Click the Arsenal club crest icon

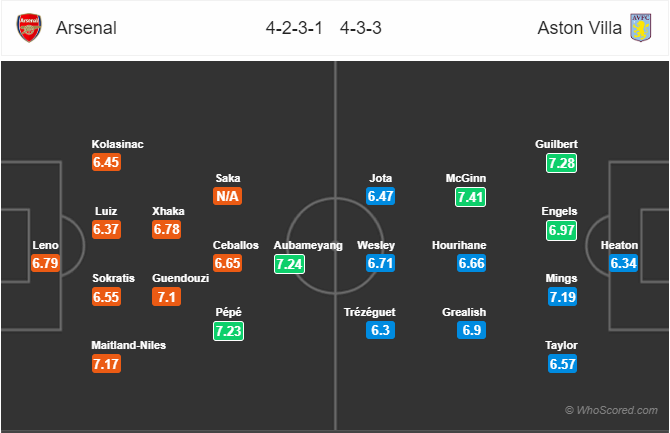tap(29, 28)
